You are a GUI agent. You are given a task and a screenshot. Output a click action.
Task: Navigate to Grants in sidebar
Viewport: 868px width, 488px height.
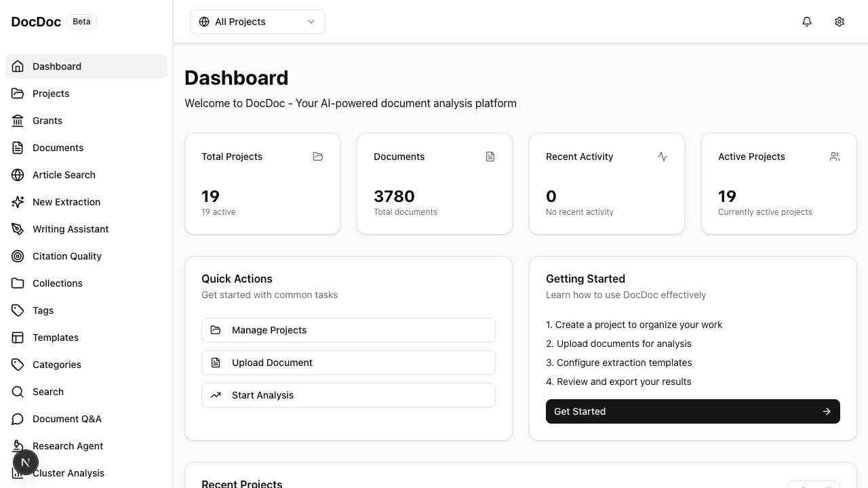tap(86, 121)
